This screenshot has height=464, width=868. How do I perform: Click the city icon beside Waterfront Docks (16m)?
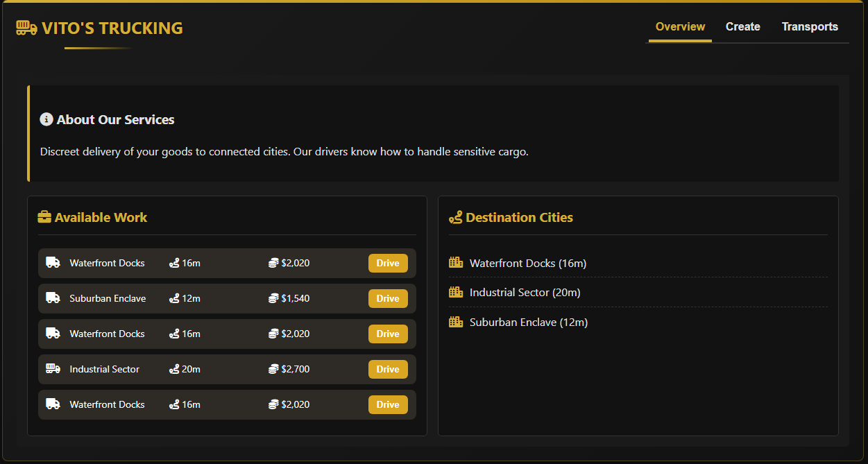tap(456, 262)
